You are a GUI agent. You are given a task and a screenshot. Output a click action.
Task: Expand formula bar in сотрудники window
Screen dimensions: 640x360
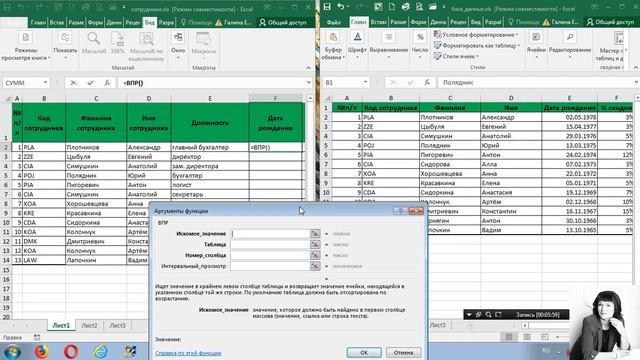pos(309,83)
